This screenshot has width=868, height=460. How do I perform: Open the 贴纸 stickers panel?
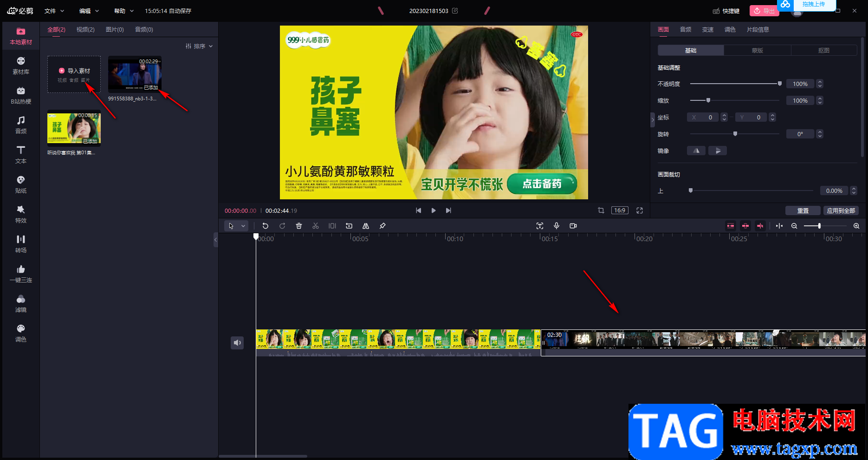click(x=21, y=185)
